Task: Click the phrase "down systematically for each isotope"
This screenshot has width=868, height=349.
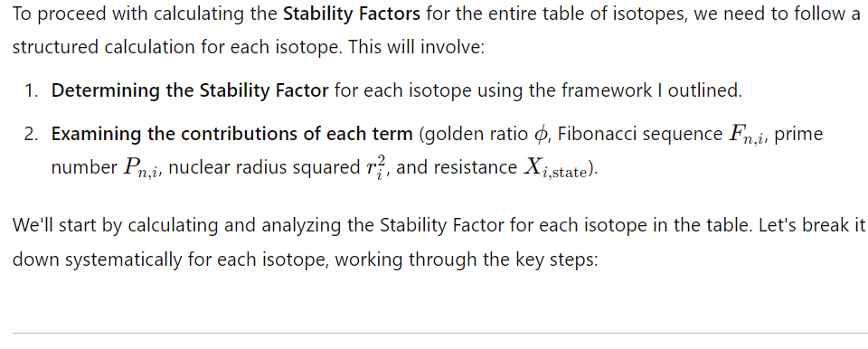Action: (x=171, y=259)
